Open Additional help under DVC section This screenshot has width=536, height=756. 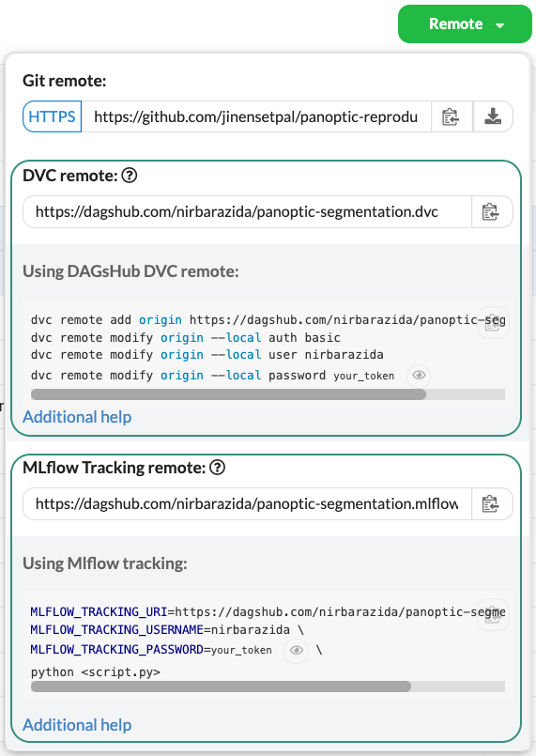point(77,417)
